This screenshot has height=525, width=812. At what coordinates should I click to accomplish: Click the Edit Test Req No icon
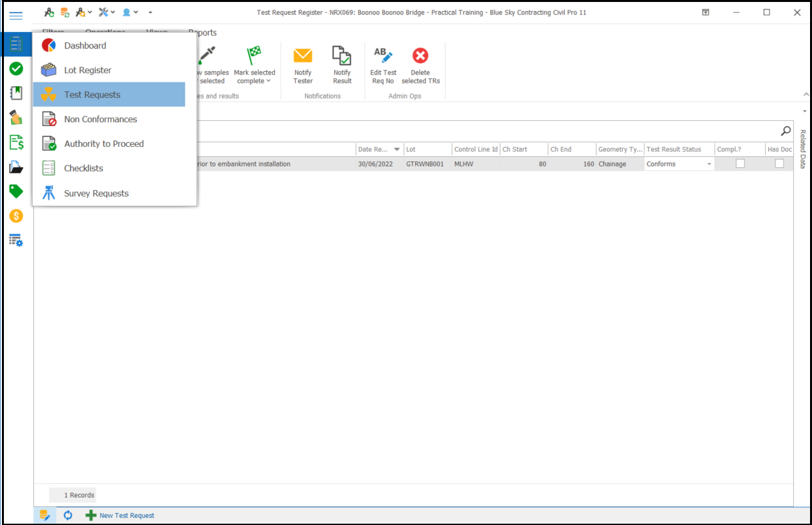pos(383,56)
